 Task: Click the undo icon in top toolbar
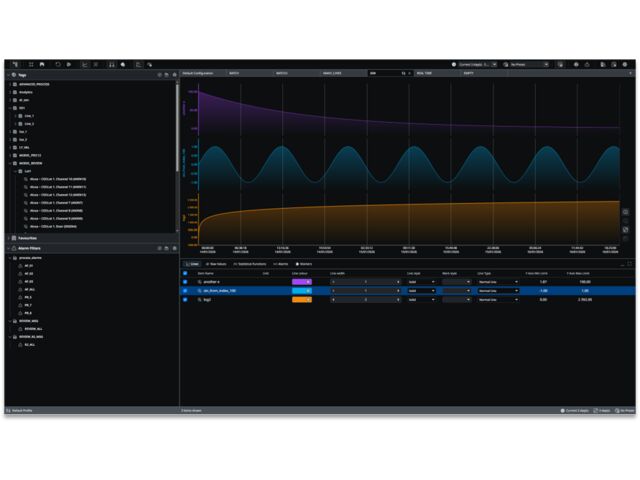[x=57, y=64]
